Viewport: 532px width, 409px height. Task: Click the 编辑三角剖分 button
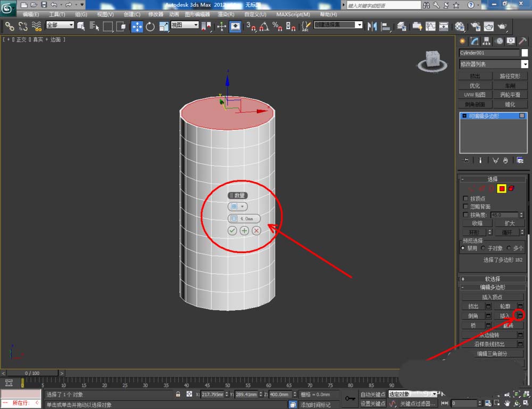tap(492, 354)
